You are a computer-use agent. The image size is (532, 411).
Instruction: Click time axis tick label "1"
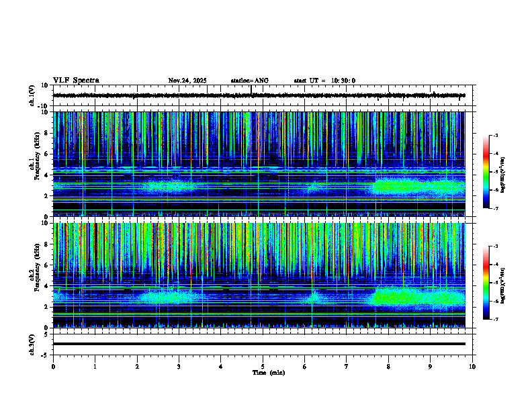95,367
